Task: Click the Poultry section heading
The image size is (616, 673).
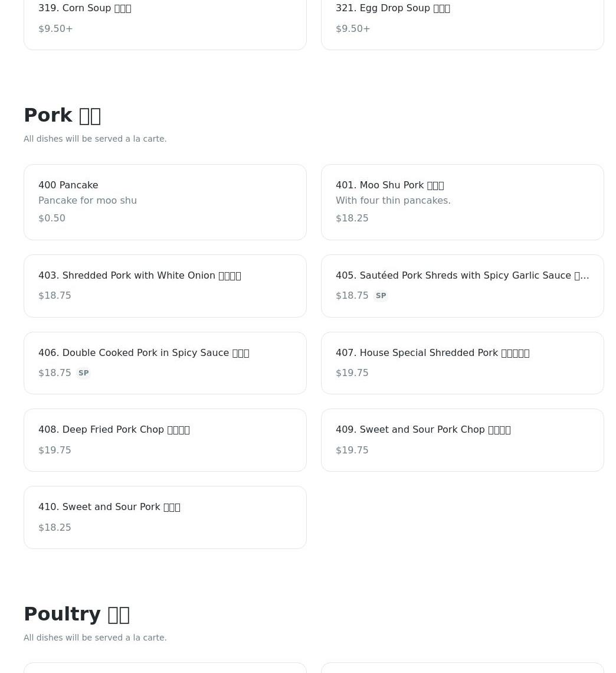Action: [x=77, y=614]
